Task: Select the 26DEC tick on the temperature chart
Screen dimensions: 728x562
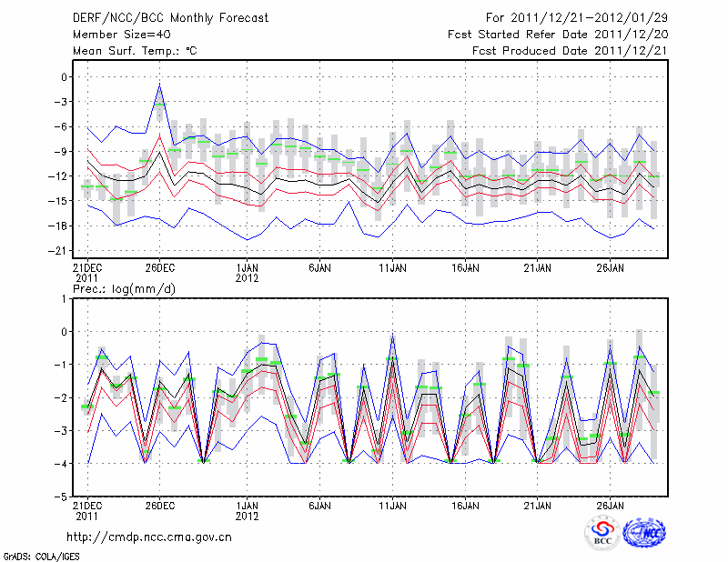Action: tap(160, 268)
